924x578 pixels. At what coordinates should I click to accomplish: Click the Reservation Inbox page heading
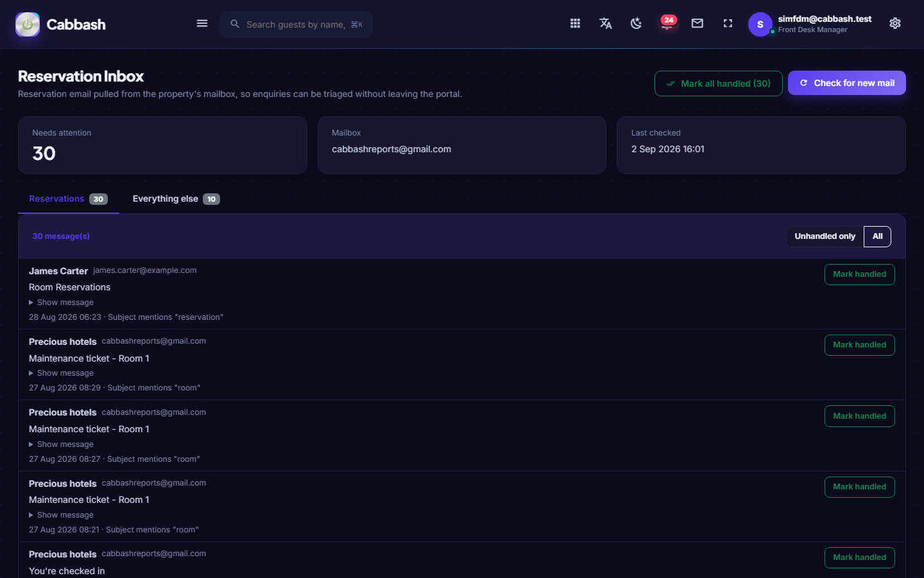81,76
